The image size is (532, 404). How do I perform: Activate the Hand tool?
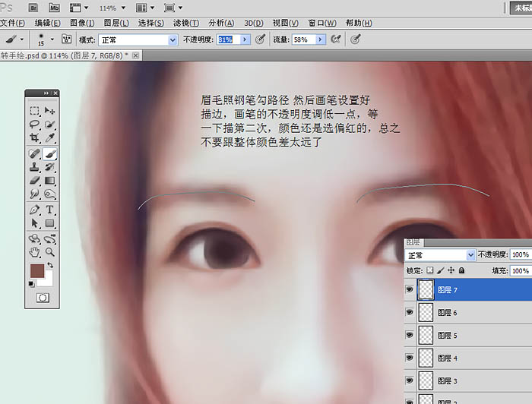(x=34, y=251)
